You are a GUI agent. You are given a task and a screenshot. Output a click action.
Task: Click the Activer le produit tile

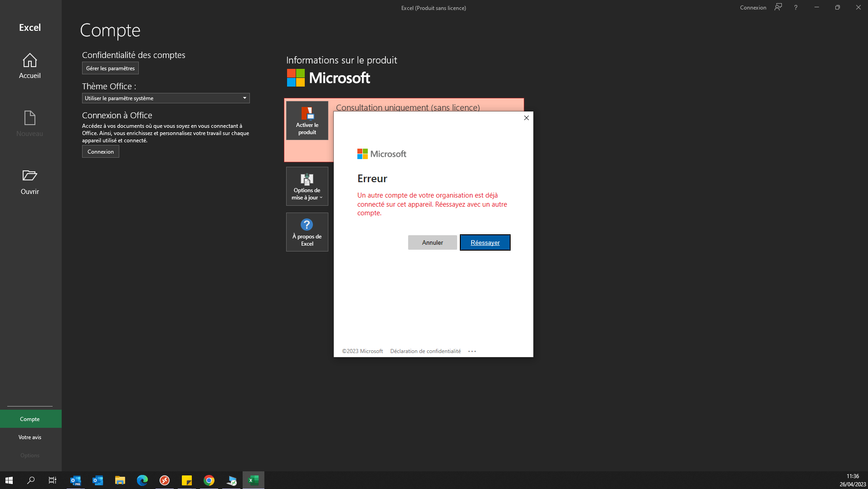[x=307, y=121]
